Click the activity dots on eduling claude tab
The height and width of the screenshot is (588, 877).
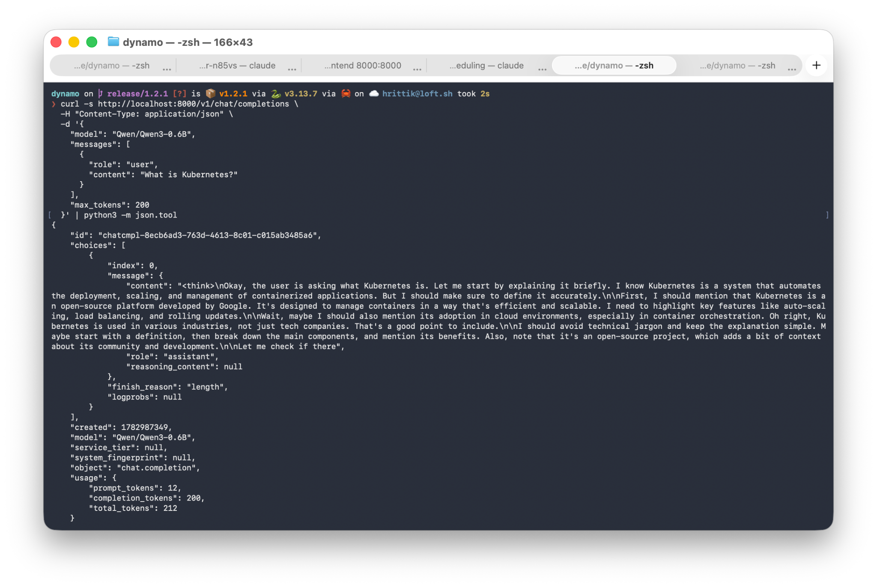(x=542, y=69)
